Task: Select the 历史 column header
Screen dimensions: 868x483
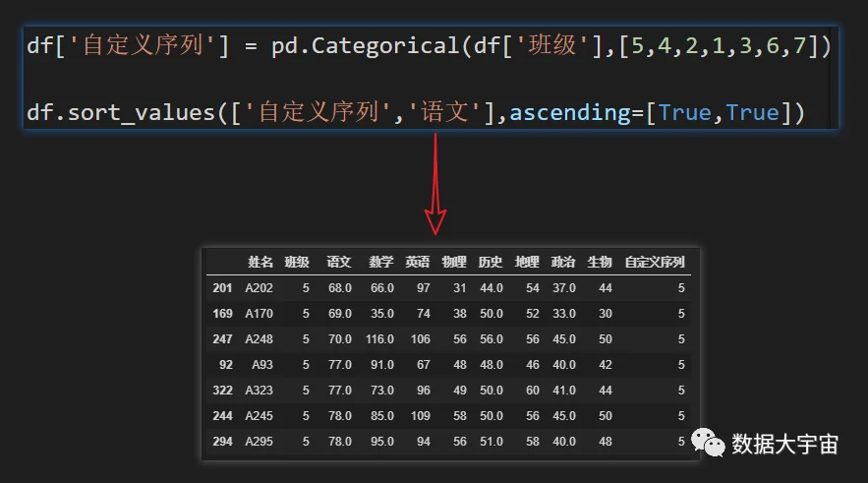Action: (x=491, y=262)
